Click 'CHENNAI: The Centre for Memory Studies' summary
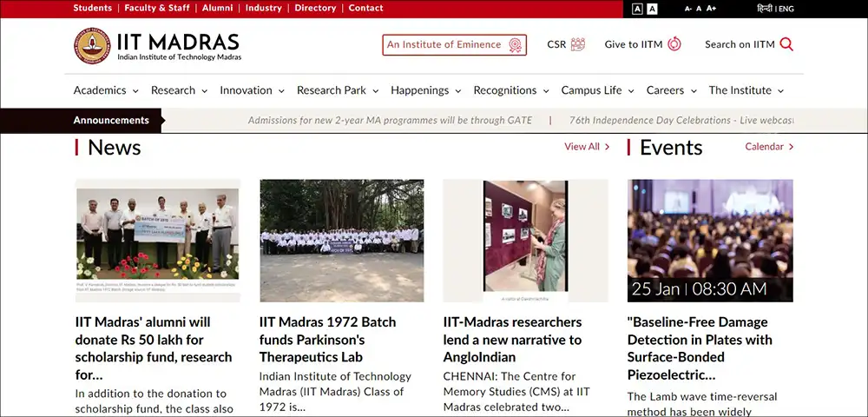This screenshot has width=868, height=417. pos(516,392)
